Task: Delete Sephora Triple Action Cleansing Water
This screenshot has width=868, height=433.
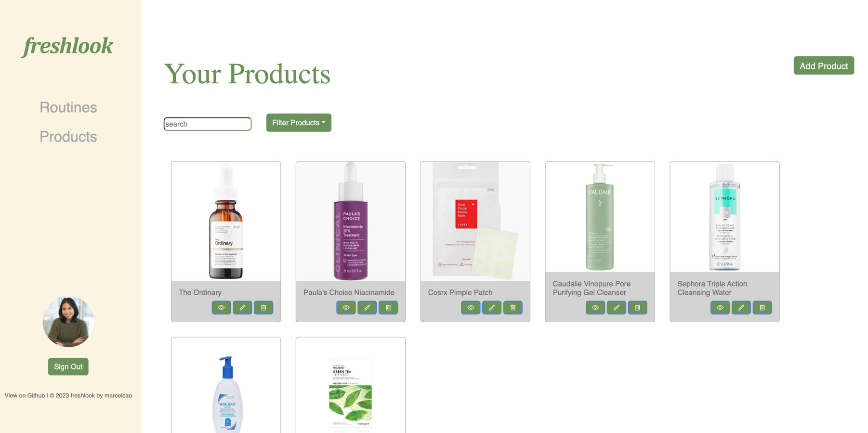Action: (763, 308)
